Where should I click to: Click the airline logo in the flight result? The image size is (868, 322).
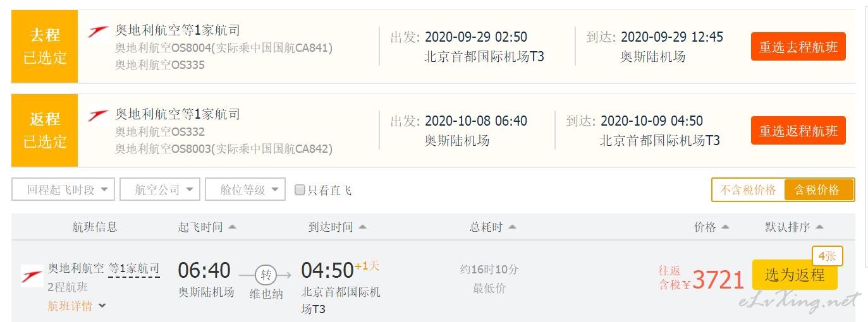(x=32, y=275)
